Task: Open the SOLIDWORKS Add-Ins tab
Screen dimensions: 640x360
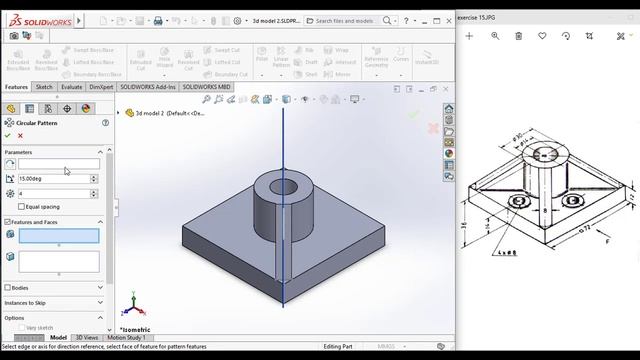Action: pyautogui.click(x=148, y=87)
